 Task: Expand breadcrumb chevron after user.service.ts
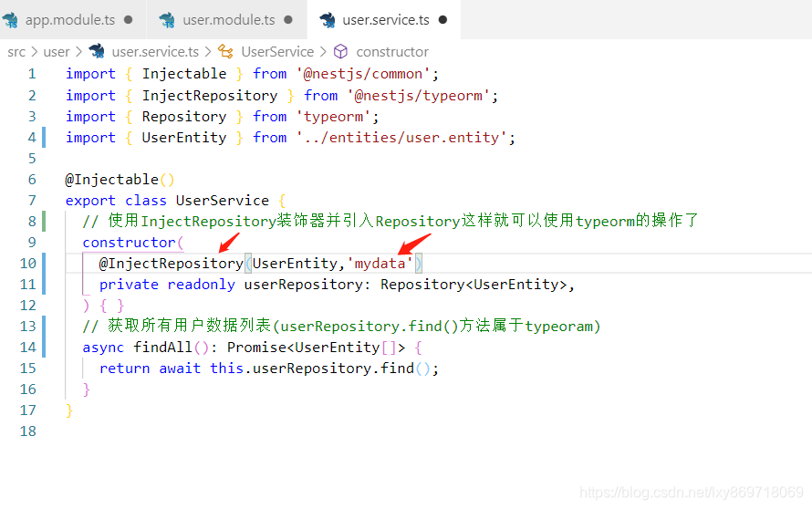pyautogui.click(x=208, y=52)
